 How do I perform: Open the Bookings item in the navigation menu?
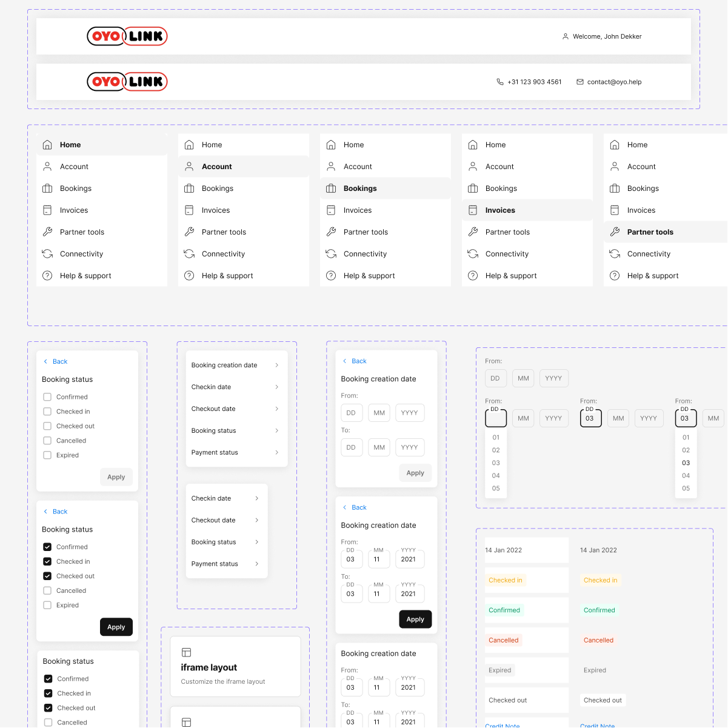click(360, 188)
